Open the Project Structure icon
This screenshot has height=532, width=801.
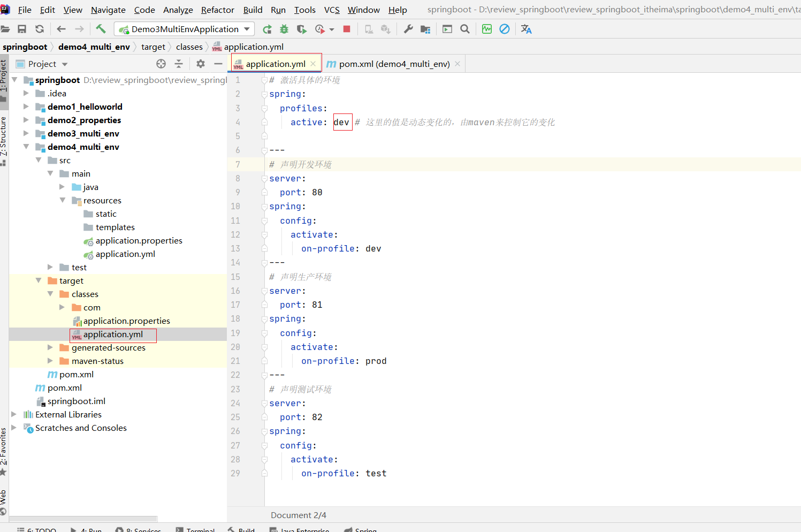click(425, 29)
